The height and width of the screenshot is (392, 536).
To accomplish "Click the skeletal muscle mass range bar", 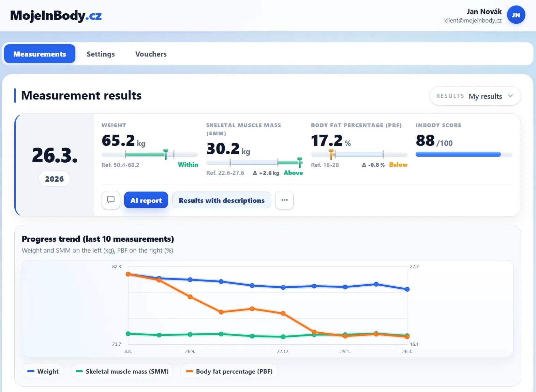I will coord(254,163).
